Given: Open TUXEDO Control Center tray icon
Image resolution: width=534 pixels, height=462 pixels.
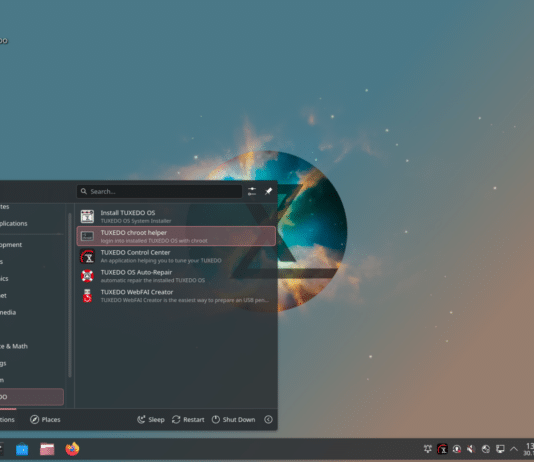Looking at the screenshot, I should [x=442, y=449].
